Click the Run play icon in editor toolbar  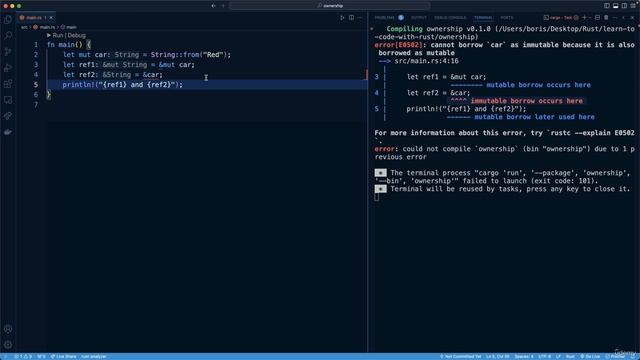pyautogui.click(x=342, y=18)
